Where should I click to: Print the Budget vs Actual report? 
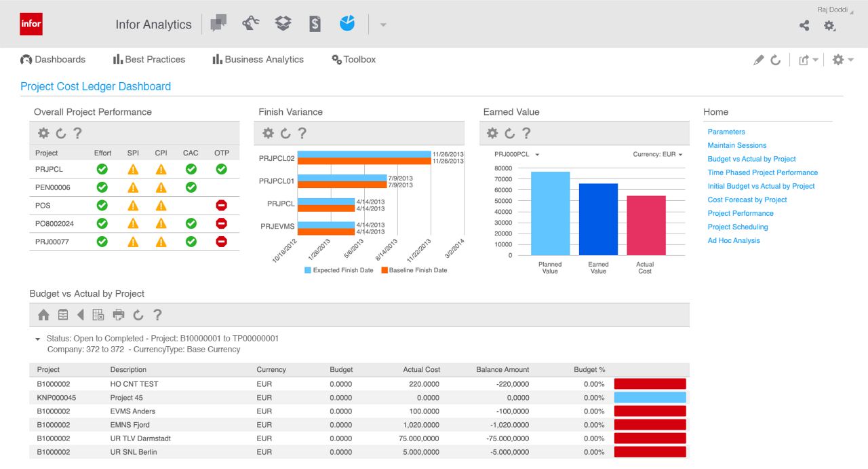(x=119, y=315)
